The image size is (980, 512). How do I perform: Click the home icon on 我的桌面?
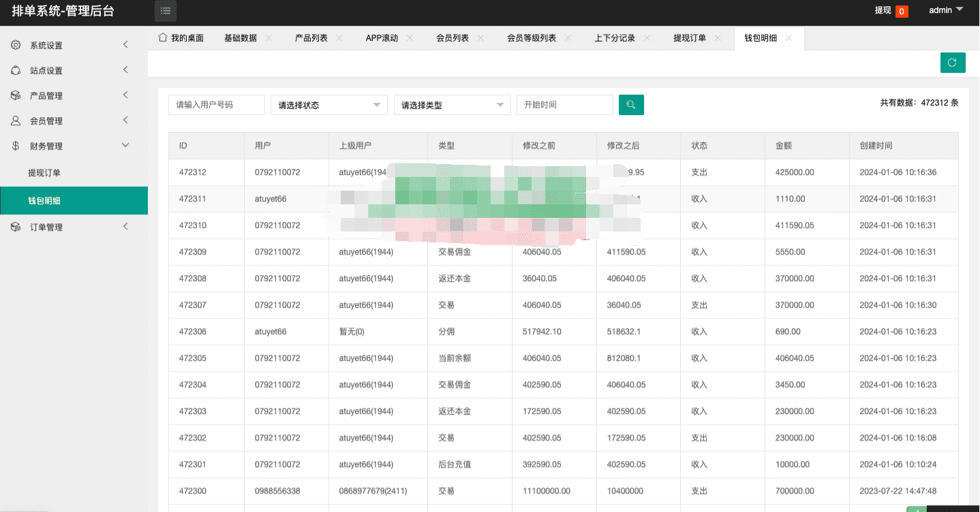(162, 37)
